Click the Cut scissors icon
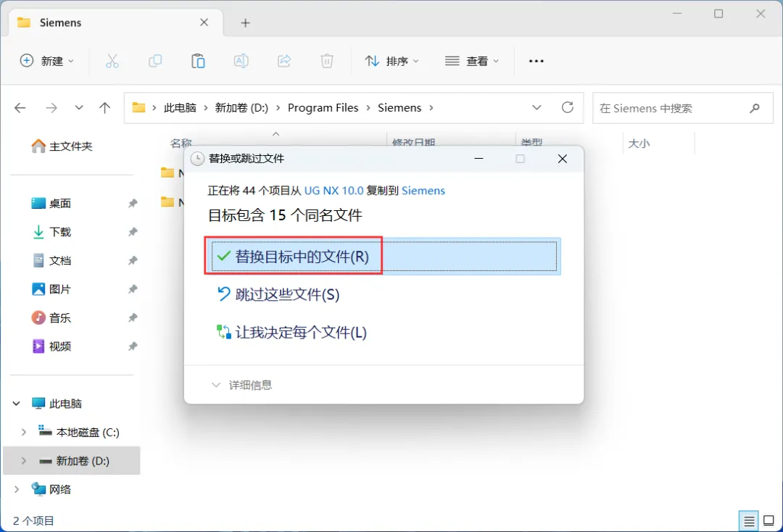This screenshot has height=532, width=783. tap(112, 61)
